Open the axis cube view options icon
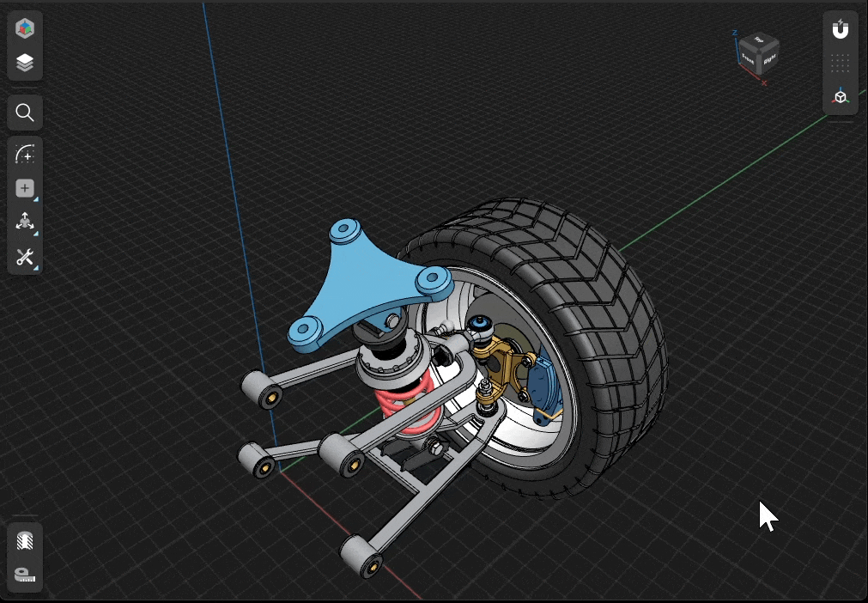Screen dimensions: 868x603 pos(841,97)
